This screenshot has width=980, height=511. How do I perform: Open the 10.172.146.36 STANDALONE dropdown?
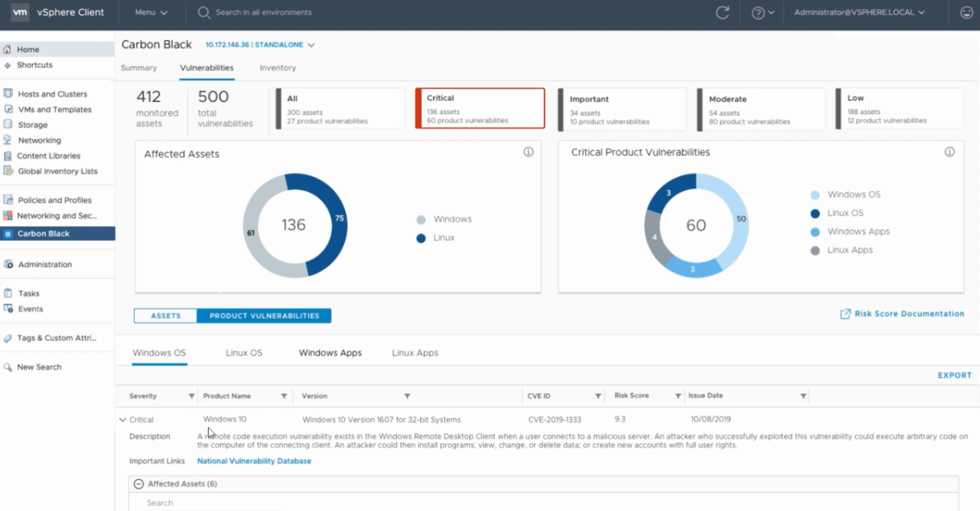click(260, 45)
